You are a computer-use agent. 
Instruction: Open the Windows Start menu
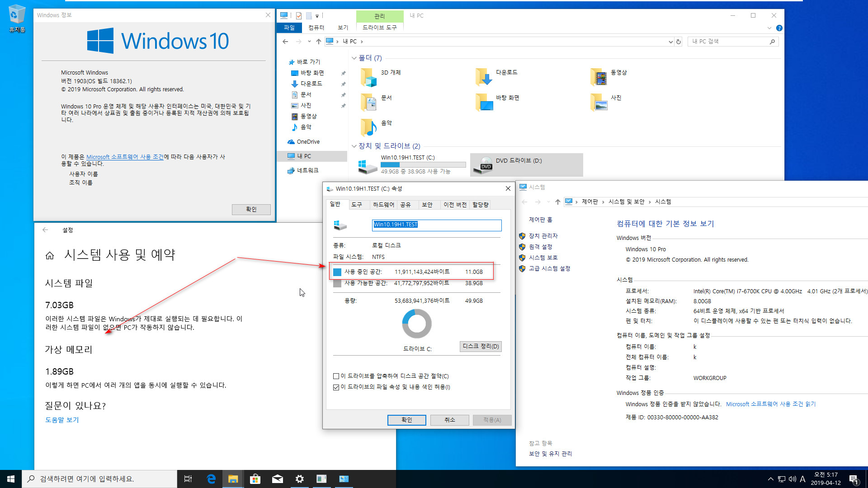[11, 479]
